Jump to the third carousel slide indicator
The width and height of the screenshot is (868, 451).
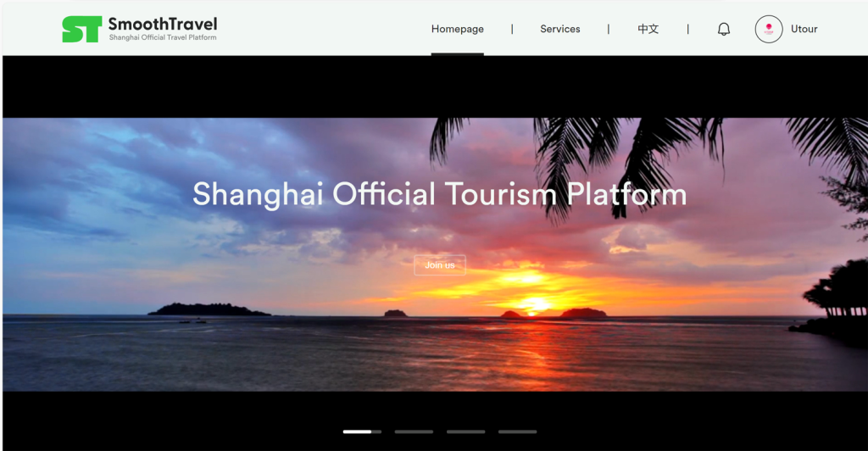pyautogui.click(x=465, y=432)
